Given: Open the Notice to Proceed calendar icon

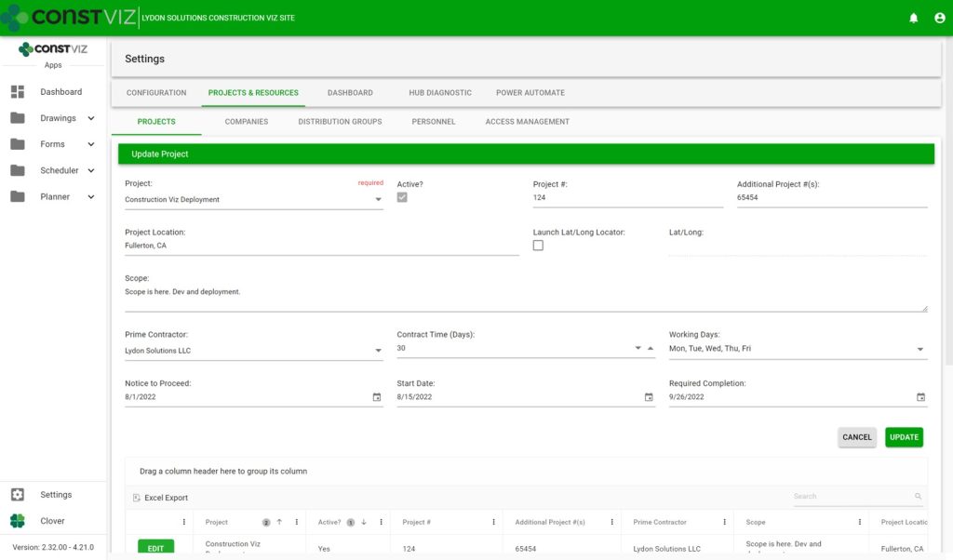Looking at the screenshot, I should [x=376, y=396].
